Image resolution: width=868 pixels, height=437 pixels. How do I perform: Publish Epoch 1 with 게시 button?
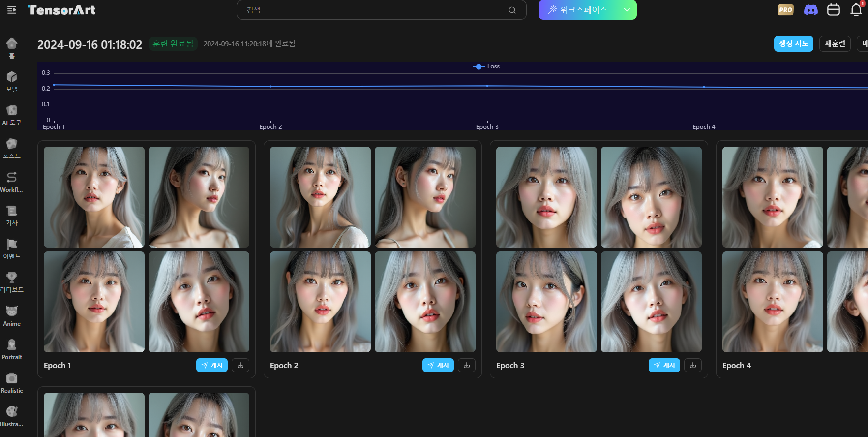[212, 365]
